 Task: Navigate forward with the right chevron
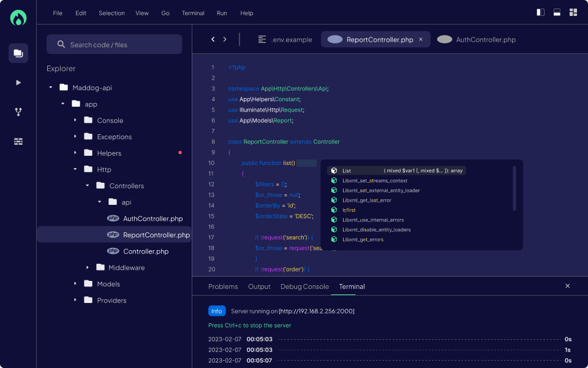click(x=225, y=39)
